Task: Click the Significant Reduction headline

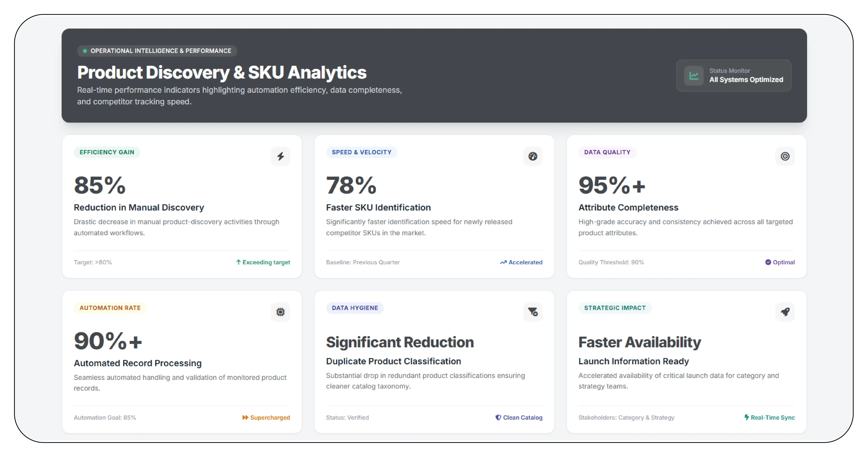Action: pyautogui.click(x=400, y=342)
